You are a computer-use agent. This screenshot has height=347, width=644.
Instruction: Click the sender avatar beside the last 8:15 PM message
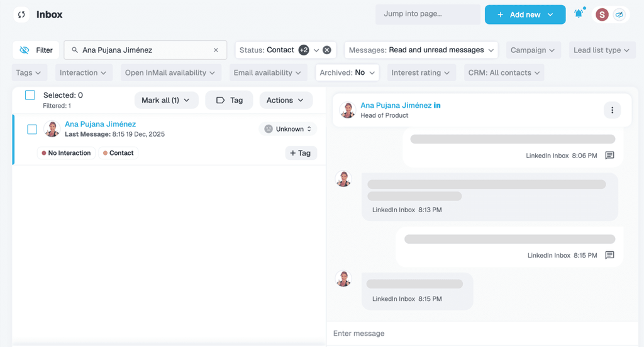point(343,278)
